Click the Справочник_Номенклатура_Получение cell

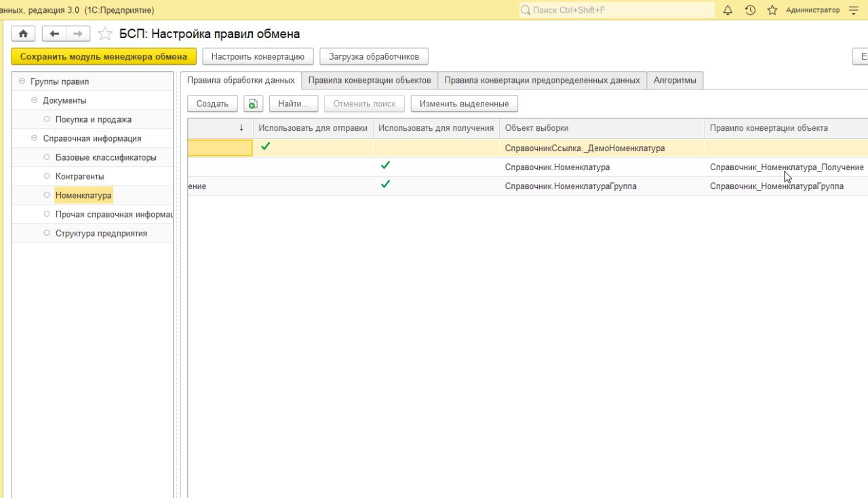[786, 167]
